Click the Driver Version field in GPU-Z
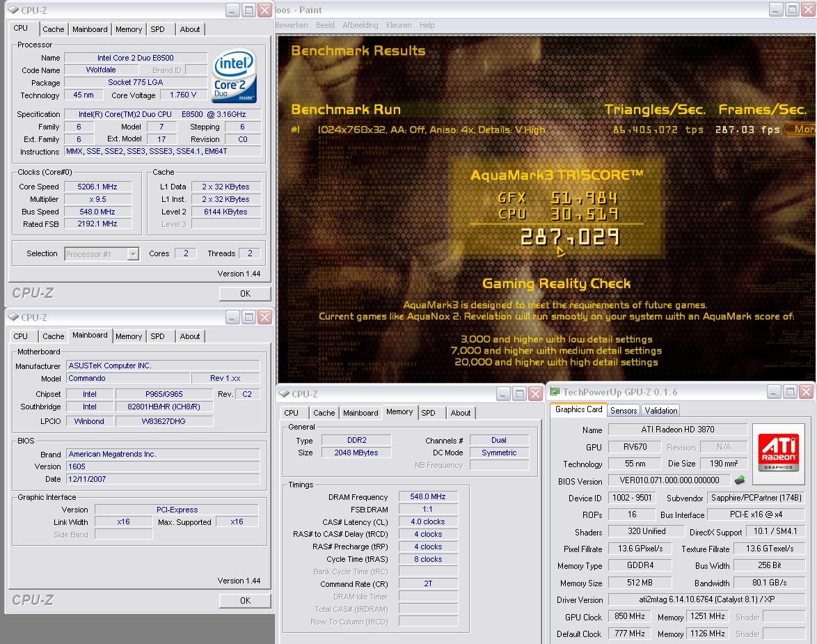The image size is (817, 644). point(706,599)
